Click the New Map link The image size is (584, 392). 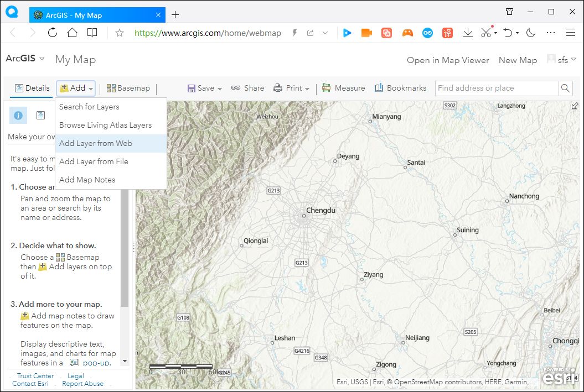pos(518,60)
